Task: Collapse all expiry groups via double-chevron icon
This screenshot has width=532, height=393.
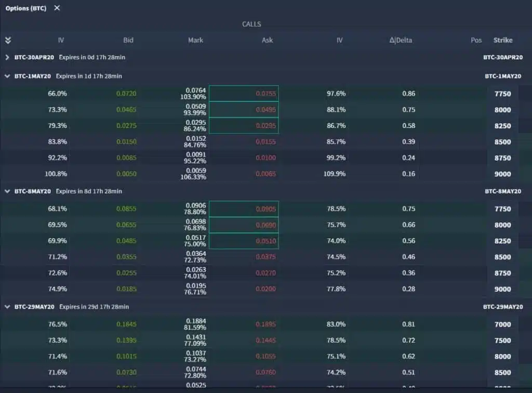Action: pyautogui.click(x=8, y=40)
